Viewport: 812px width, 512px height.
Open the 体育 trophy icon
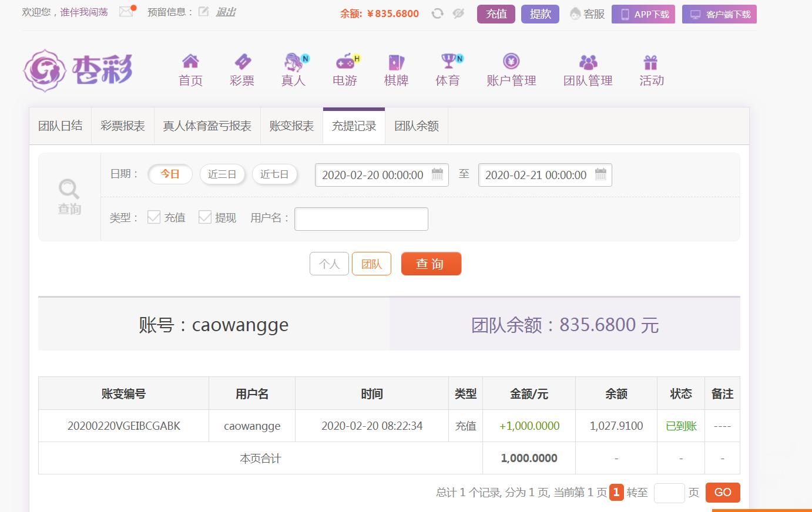tap(449, 61)
